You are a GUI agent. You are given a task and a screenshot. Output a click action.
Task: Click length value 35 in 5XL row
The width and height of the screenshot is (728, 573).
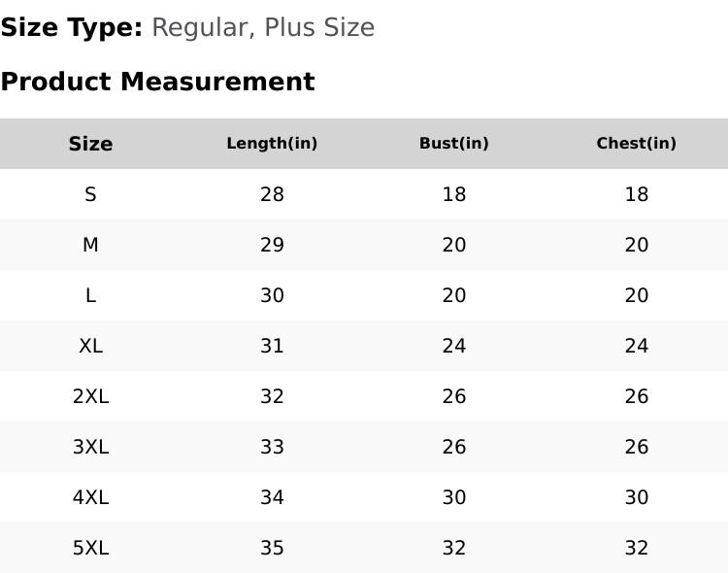coord(272,548)
